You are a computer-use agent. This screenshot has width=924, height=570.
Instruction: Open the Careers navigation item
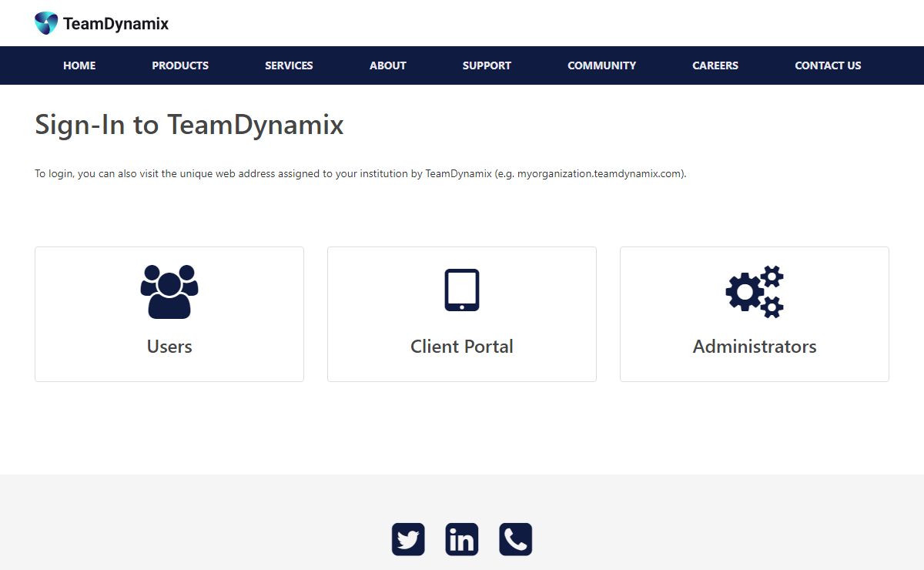click(x=715, y=65)
